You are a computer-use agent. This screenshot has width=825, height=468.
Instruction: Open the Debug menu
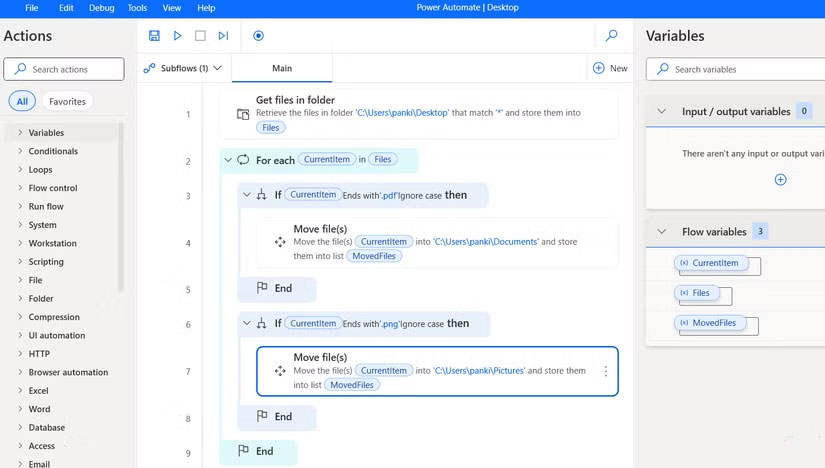click(x=101, y=8)
